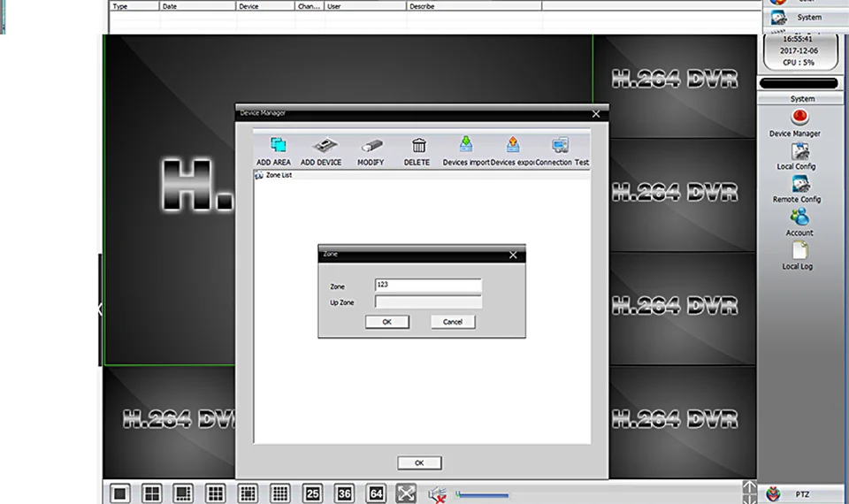This screenshot has height=504, width=849.
Task: Click the Devices export icon
Action: (x=513, y=144)
